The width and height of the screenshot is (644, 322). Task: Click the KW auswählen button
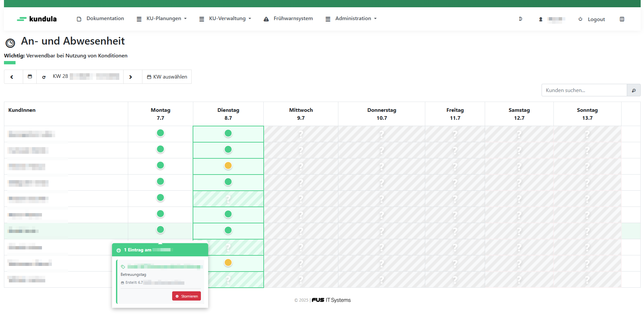coord(167,77)
